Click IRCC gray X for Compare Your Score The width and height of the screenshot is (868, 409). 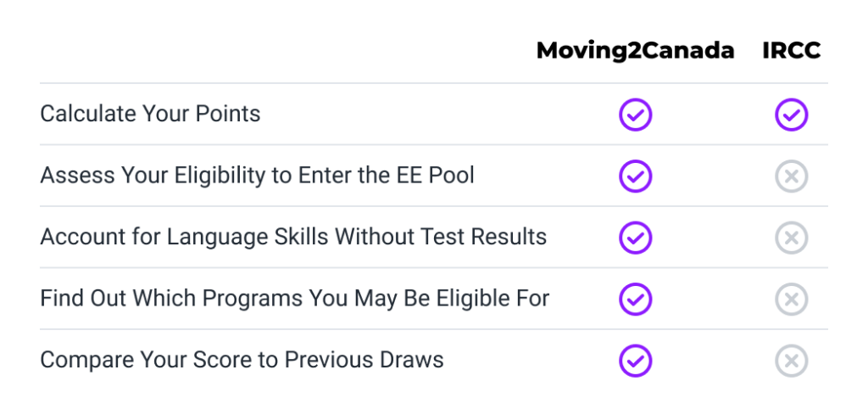(x=791, y=361)
